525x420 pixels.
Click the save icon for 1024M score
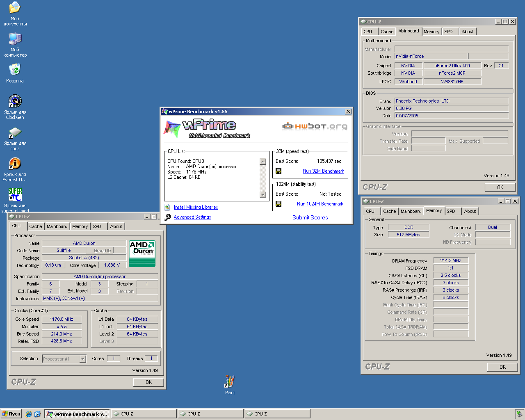click(x=278, y=204)
